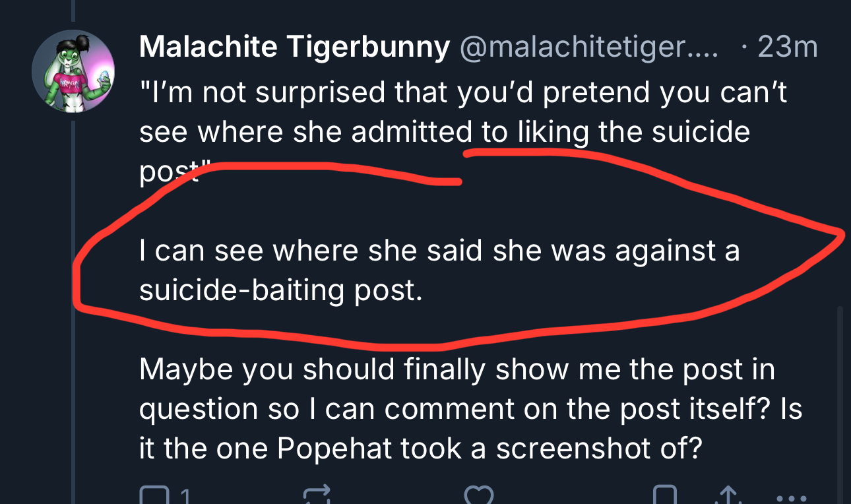Open the three-dot more options menu
Viewport: 851px width, 504px height.
tap(790, 498)
